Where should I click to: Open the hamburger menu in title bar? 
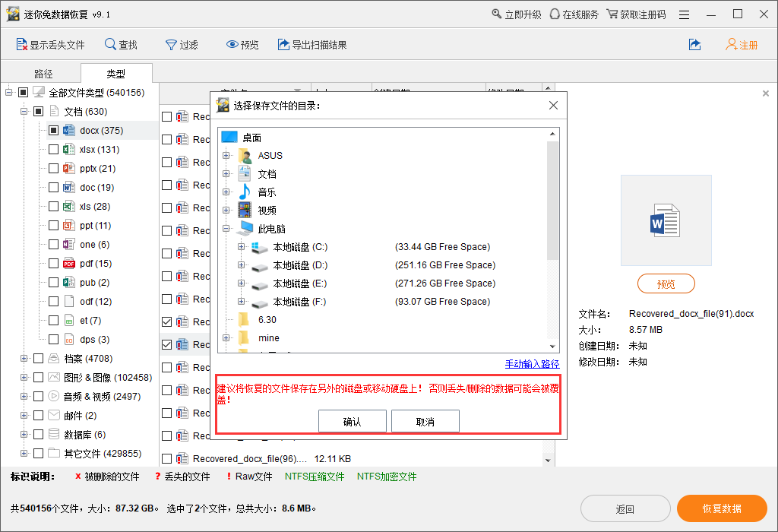685,15
